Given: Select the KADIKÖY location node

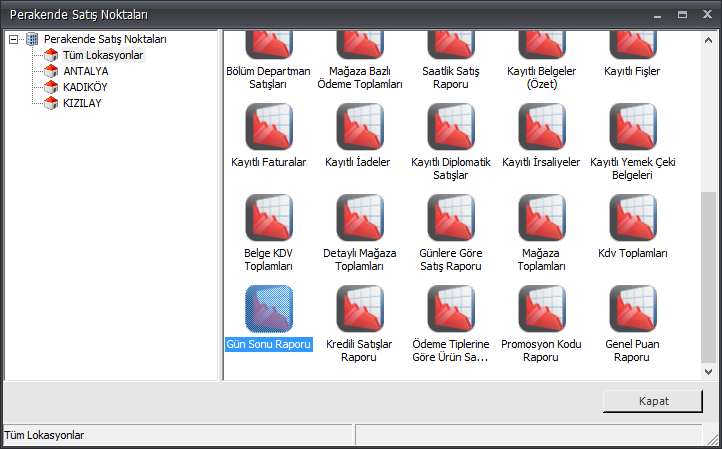Looking at the screenshot, I should 85,87.
